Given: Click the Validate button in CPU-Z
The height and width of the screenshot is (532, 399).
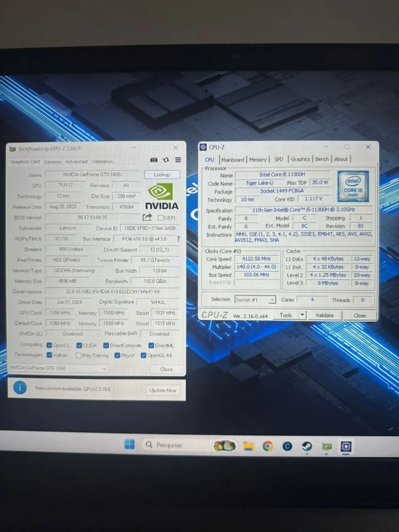Looking at the screenshot, I should tap(325, 315).
